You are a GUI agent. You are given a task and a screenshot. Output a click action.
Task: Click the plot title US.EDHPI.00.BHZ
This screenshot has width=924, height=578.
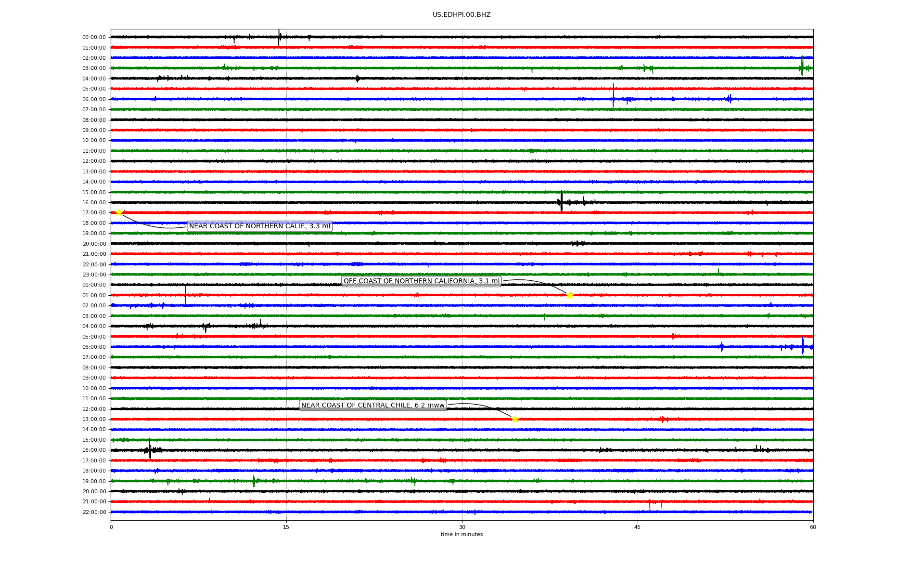coord(461,15)
